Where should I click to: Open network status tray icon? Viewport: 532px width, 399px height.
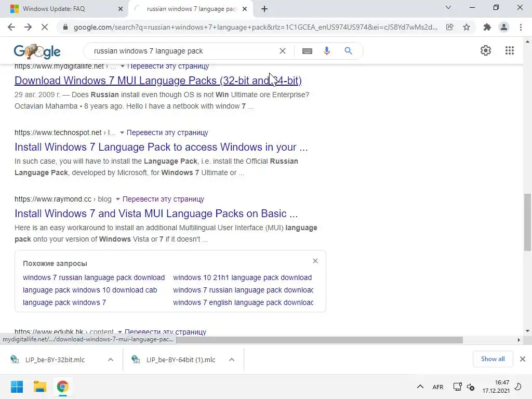click(x=457, y=387)
